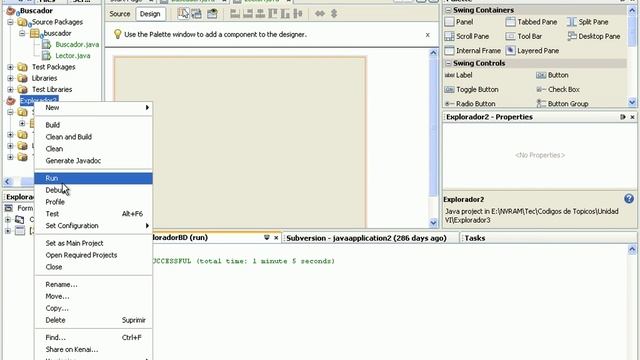
Task: Choose Delete from the context menu
Action: click(93, 320)
